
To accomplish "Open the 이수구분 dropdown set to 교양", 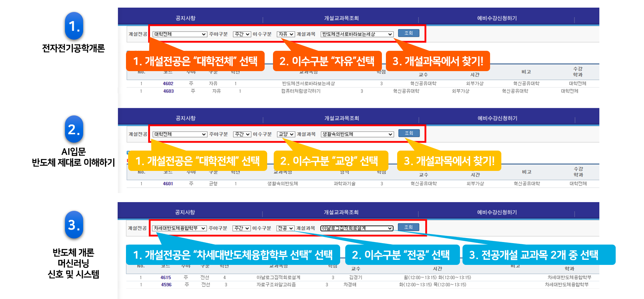I will (x=286, y=134).
